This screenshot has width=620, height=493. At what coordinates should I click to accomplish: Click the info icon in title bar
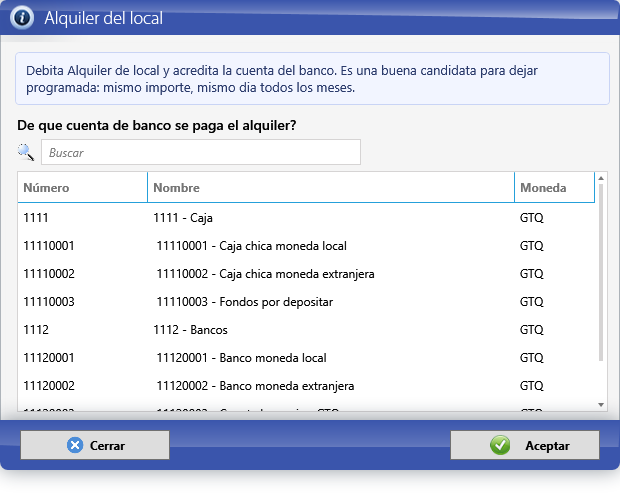[x=22, y=18]
